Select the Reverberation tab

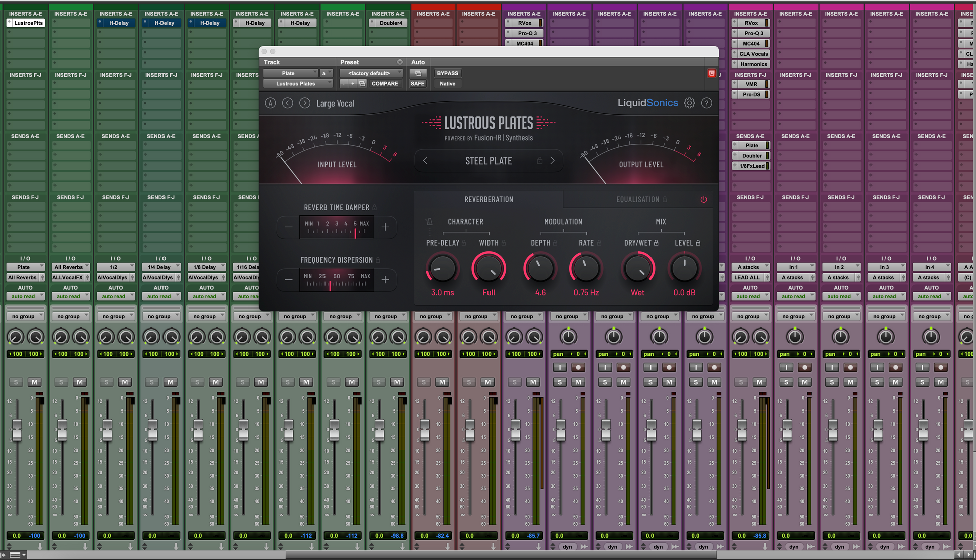tap(489, 199)
